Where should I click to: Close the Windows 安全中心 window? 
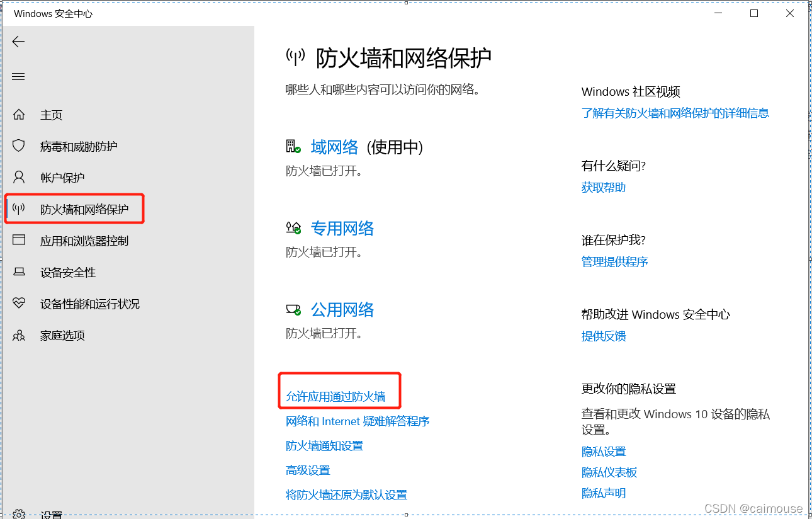coord(790,13)
